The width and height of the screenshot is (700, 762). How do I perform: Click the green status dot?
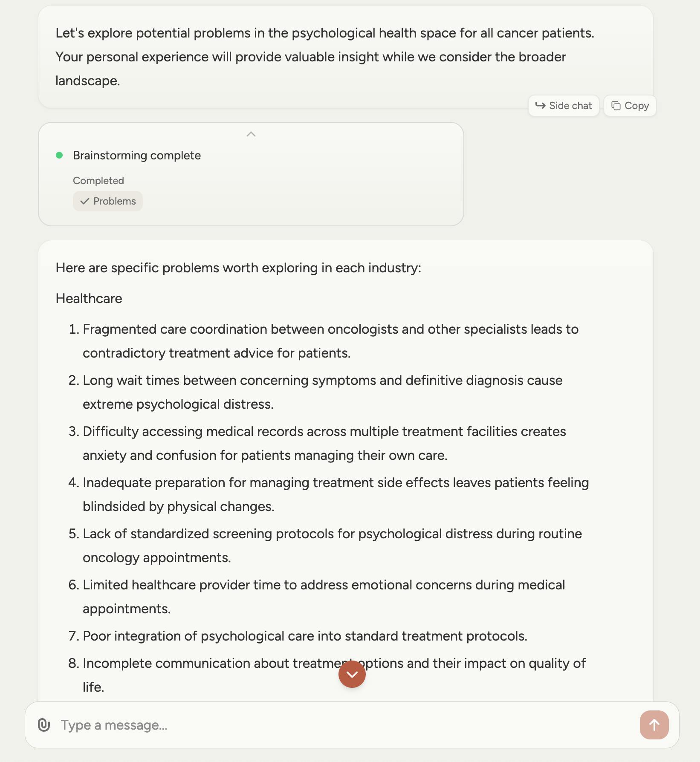coord(59,155)
